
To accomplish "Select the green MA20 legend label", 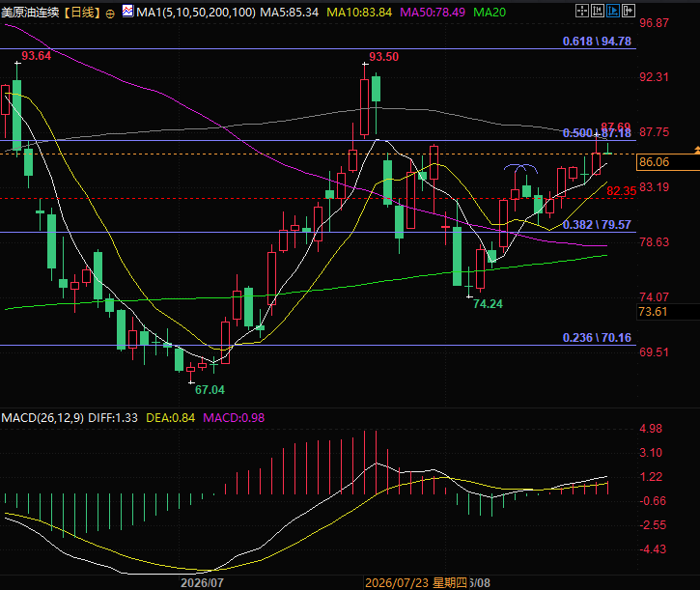I will point(490,12).
